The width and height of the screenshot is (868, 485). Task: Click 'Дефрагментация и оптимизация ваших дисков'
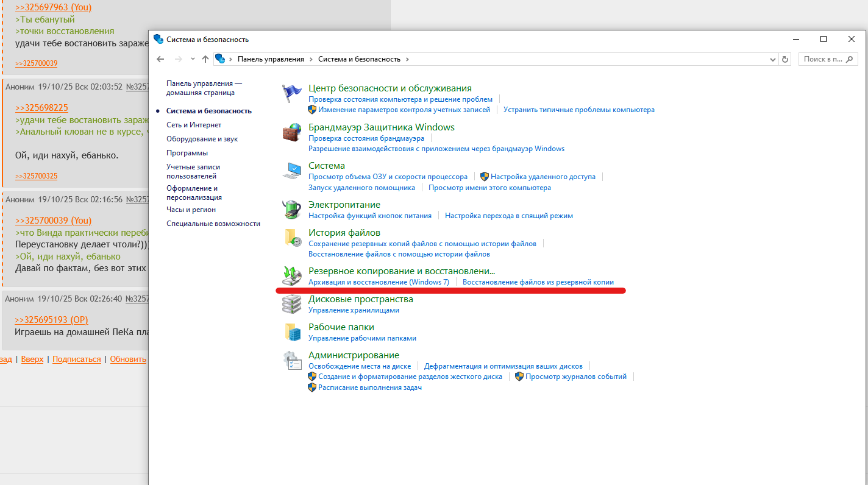tap(503, 366)
